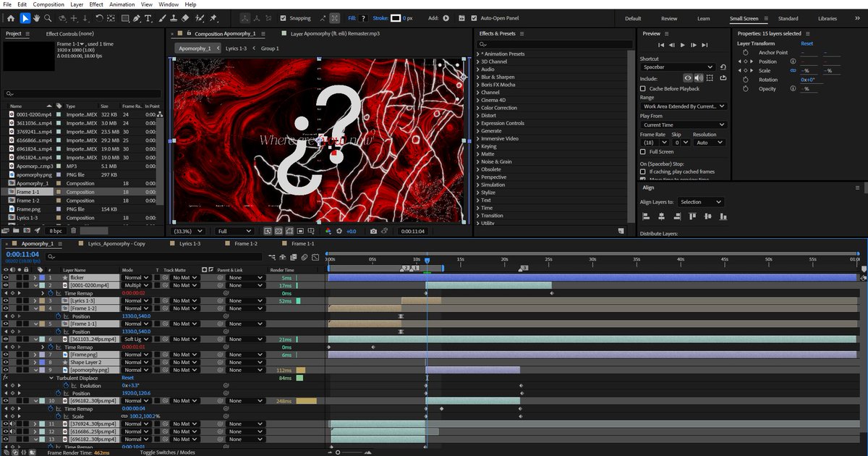Choose the Horizontal Type tool

coord(149,18)
